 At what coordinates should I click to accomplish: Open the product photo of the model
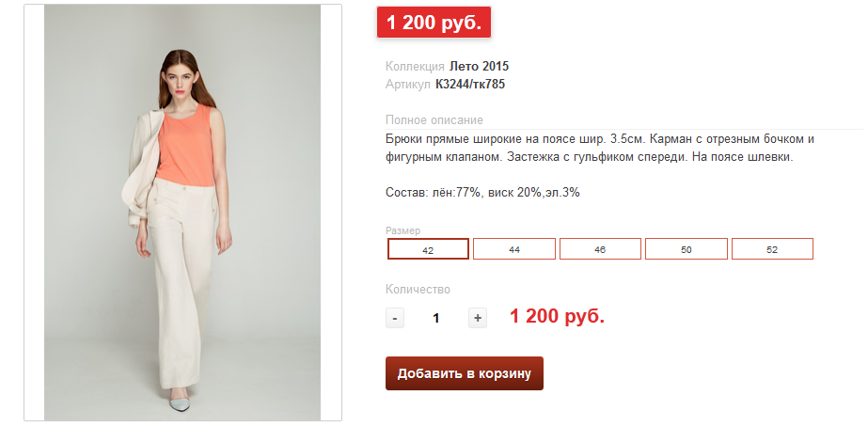tap(182, 213)
